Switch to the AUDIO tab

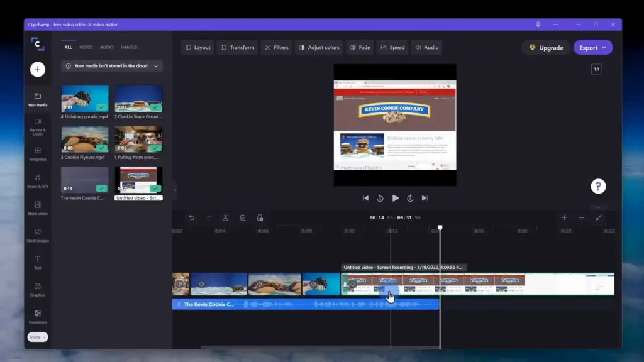click(x=107, y=47)
